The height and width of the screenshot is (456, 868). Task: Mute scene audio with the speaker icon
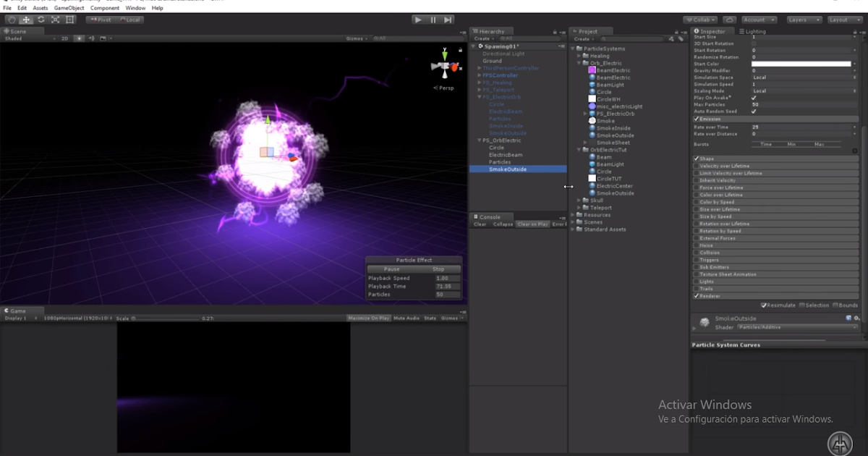click(x=93, y=37)
